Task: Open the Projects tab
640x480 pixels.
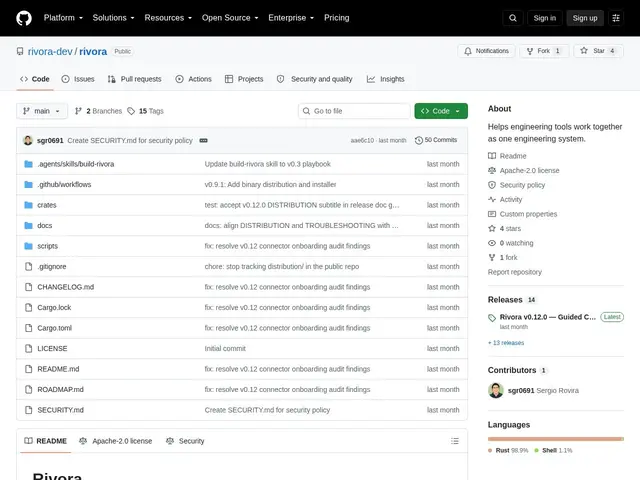Action: click(244, 79)
